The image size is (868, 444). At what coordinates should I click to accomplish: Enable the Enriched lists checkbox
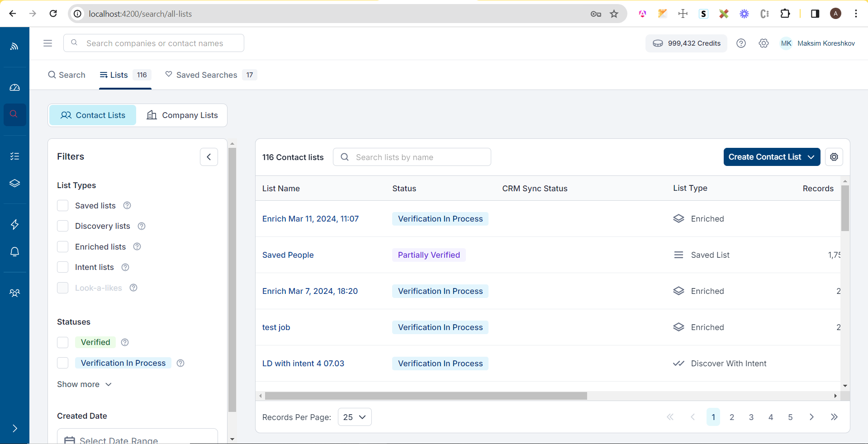pos(63,247)
